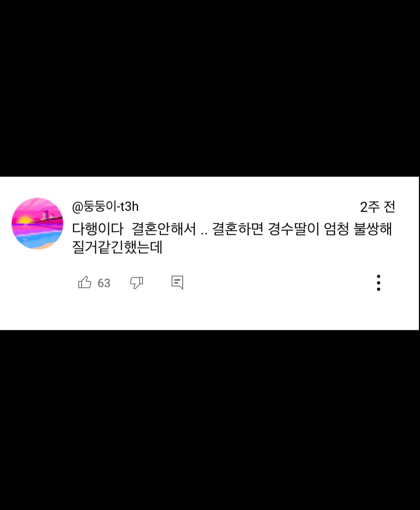Click the word '엄청' in the comment
Image resolution: width=420 pixels, height=510 pixels.
click(x=336, y=229)
